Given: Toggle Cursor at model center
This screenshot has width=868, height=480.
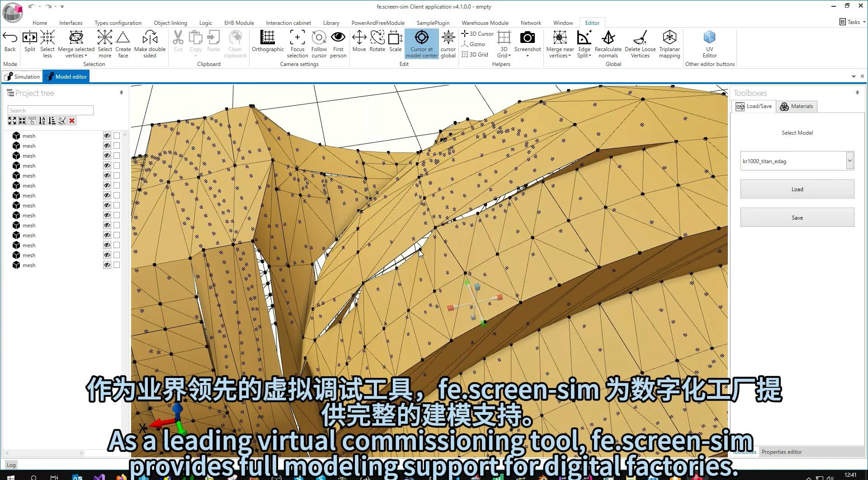Looking at the screenshot, I should pyautogui.click(x=422, y=44).
